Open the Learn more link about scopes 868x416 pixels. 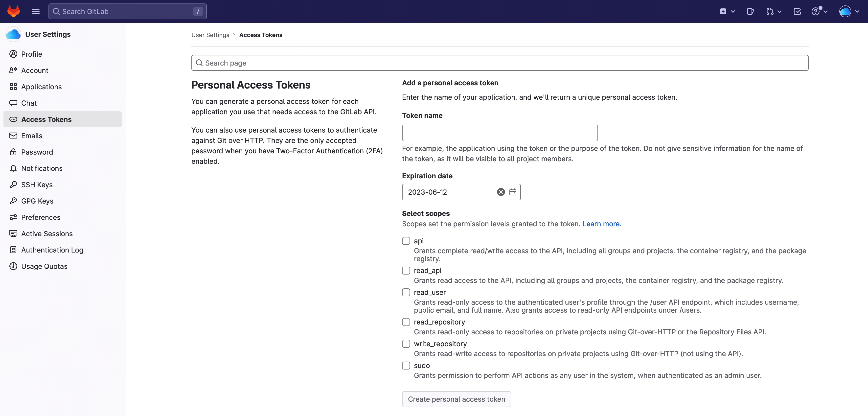(601, 224)
